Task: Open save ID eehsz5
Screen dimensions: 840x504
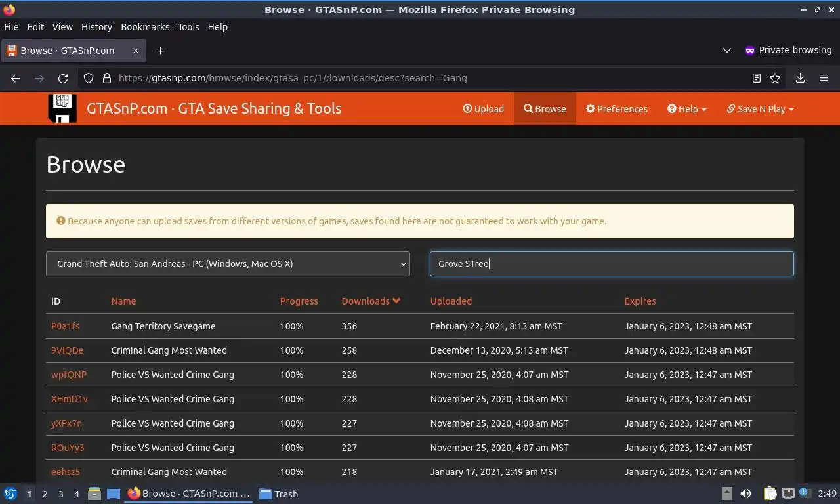Action: [66, 472]
